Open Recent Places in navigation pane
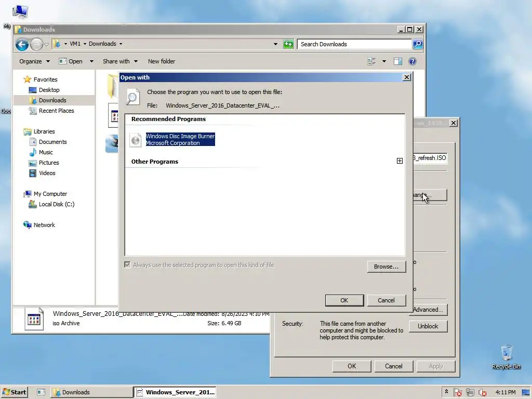The width and height of the screenshot is (532, 399). tap(56, 111)
